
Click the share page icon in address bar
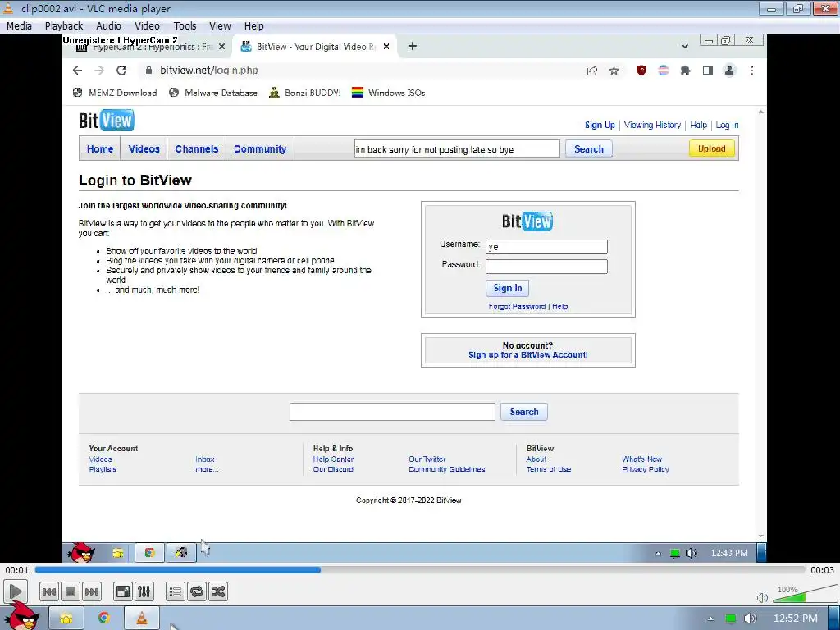(592, 71)
